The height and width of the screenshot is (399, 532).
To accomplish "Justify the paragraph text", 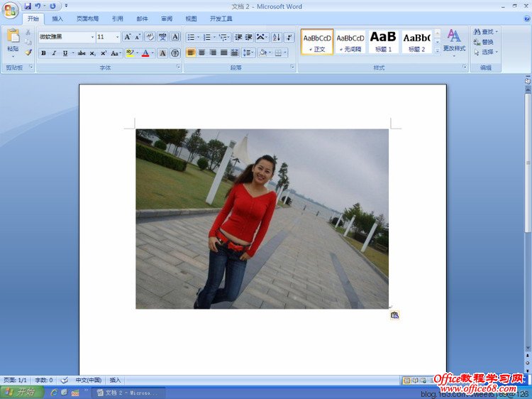I will coord(223,53).
